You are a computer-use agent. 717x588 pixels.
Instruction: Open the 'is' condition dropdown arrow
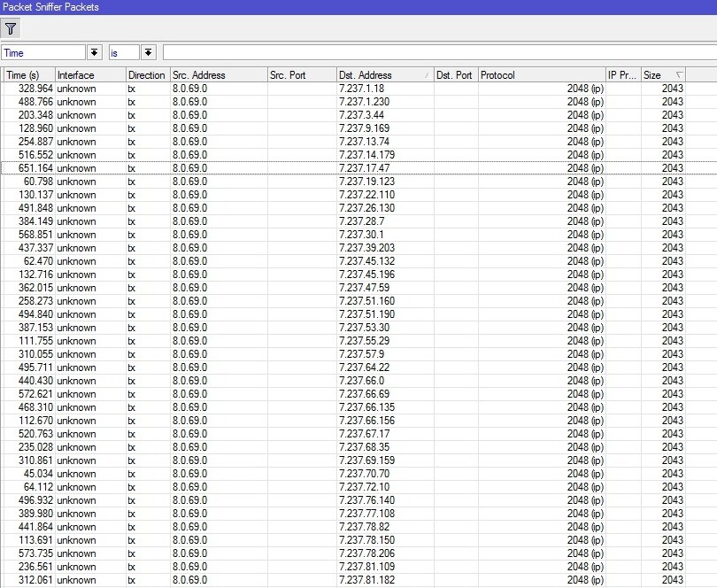pyautogui.click(x=148, y=52)
